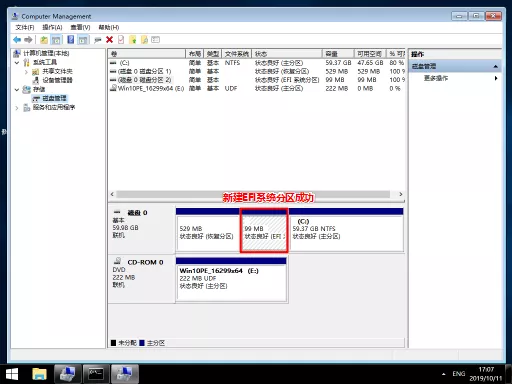Screen dimensions: 512x384
Task: Click the ENG input language indicator
Action: (459, 374)
